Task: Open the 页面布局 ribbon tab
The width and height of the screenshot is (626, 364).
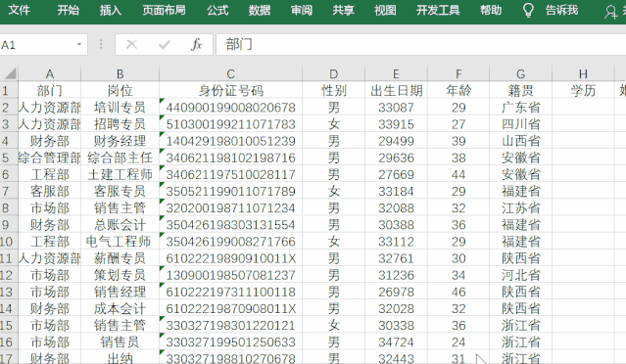Action: point(164,10)
